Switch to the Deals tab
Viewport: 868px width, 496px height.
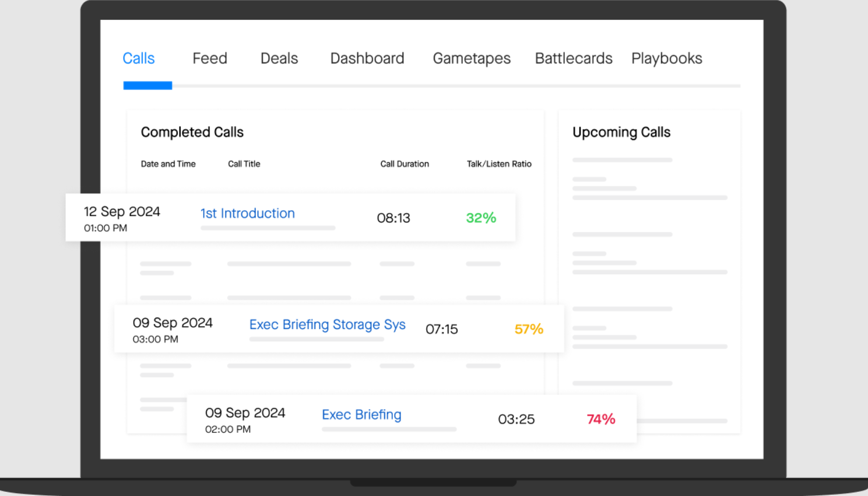click(279, 58)
